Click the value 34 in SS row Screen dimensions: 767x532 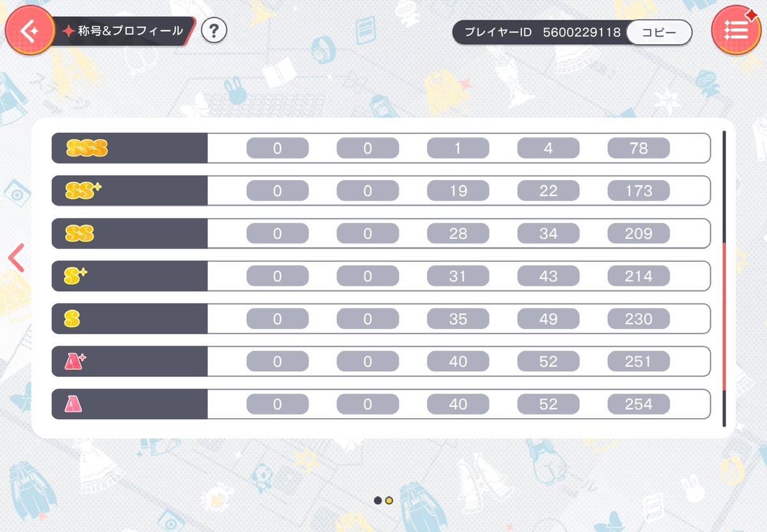pos(548,234)
